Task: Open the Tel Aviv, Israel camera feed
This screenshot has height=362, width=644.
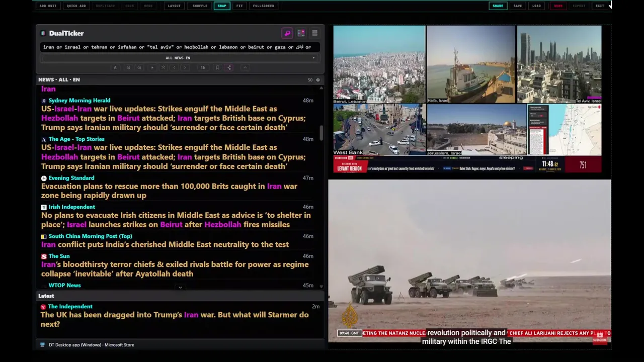Action: (x=559, y=64)
